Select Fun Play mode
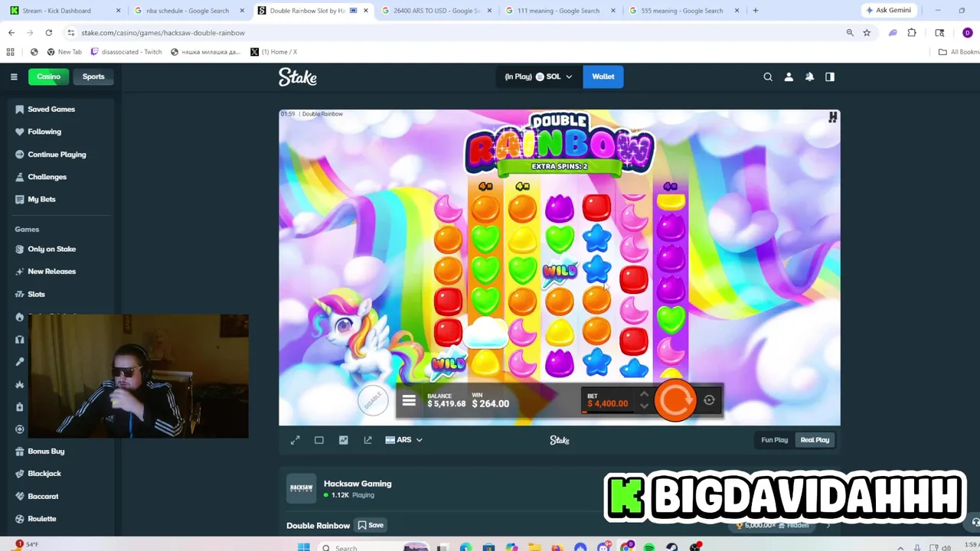 click(x=774, y=440)
